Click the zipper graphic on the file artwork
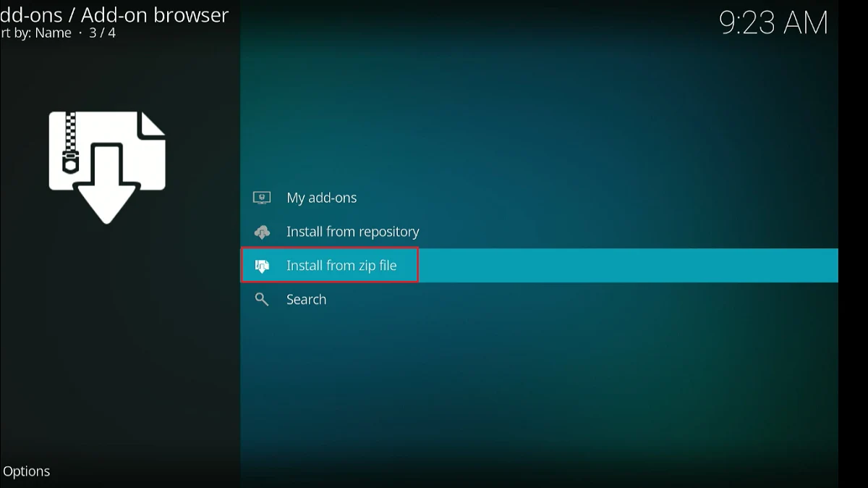This screenshot has height=488, width=868. point(70,141)
